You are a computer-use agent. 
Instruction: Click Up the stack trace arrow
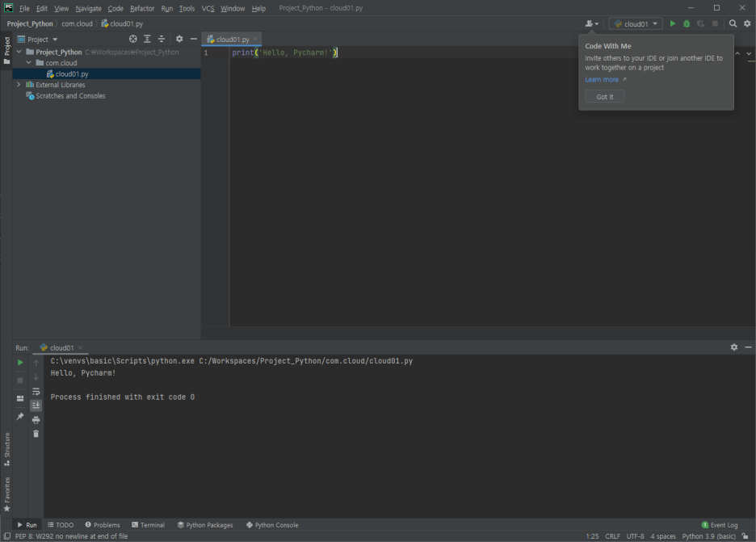(36, 363)
